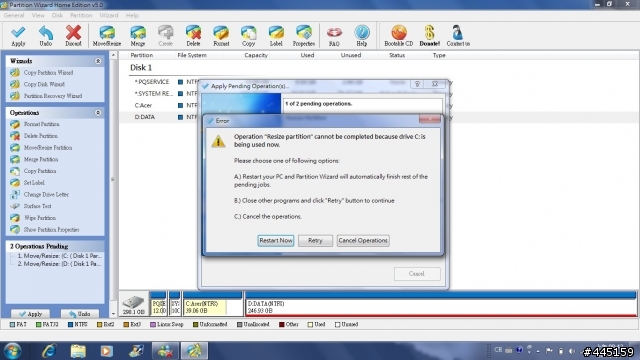Click the 298.1 GB disk icon
This screenshot has height=360, width=640.
click(133, 304)
